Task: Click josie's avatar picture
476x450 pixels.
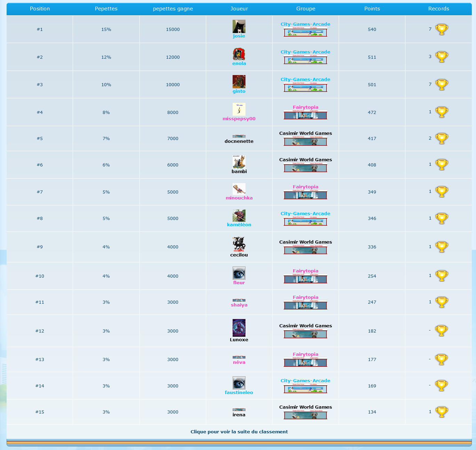Action: point(239,26)
